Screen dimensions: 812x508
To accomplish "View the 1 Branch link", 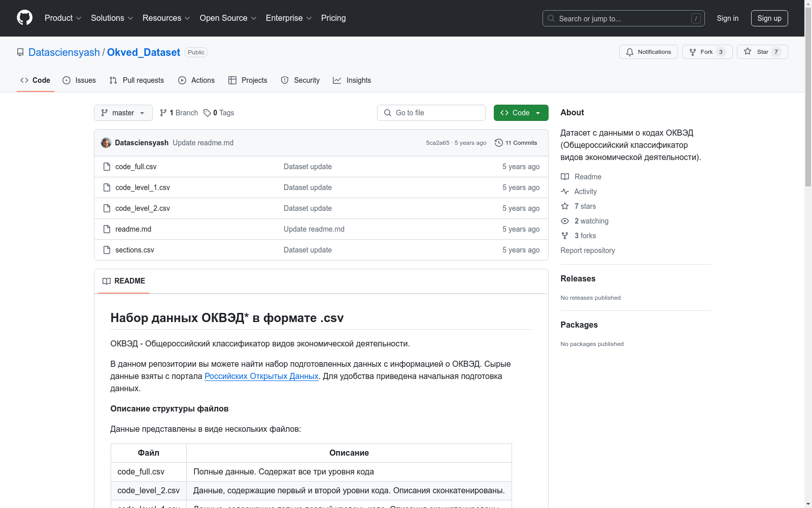I will click(x=179, y=113).
